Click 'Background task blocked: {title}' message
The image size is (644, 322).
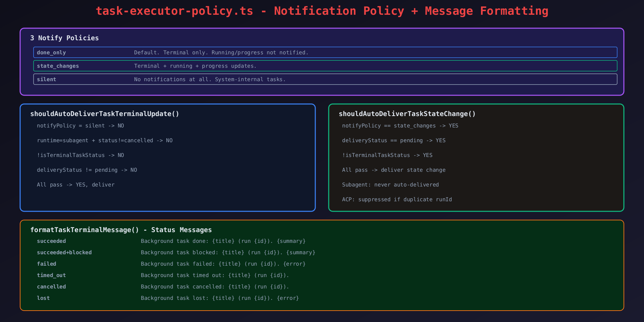point(228,253)
